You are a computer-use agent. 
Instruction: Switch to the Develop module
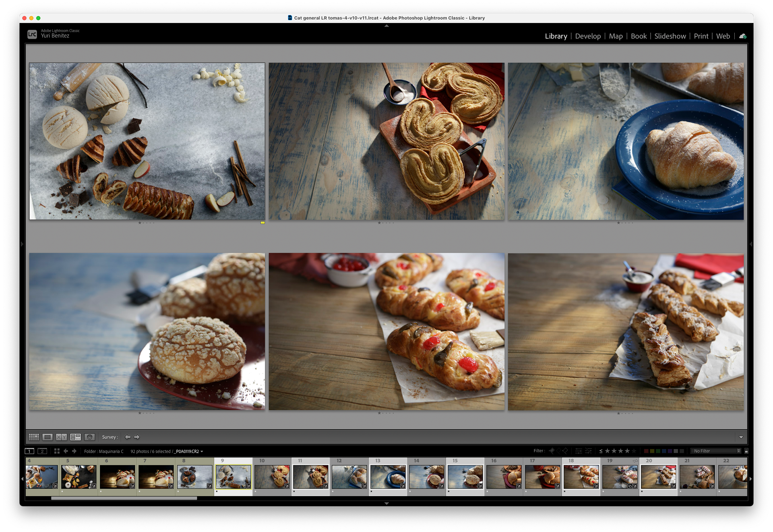pos(588,36)
